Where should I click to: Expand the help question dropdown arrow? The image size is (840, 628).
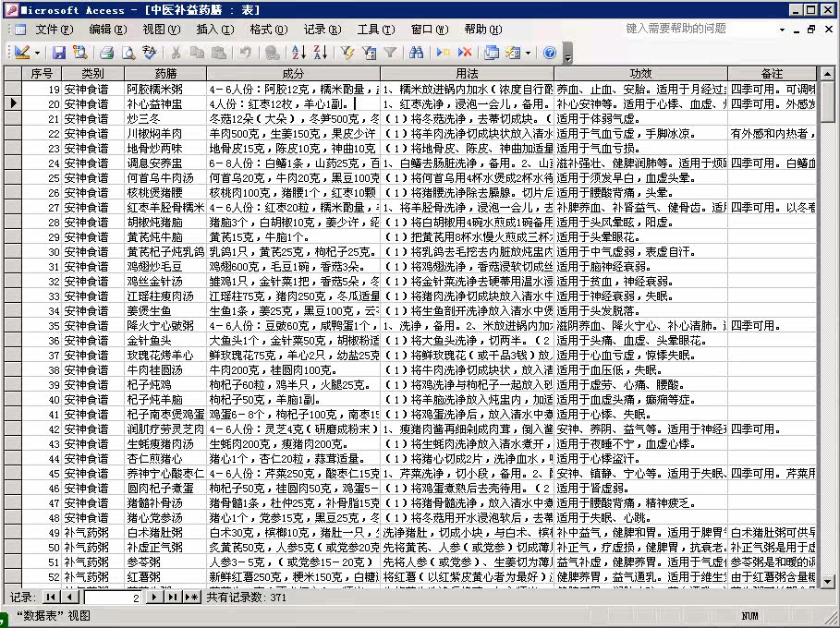(x=782, y=30)
